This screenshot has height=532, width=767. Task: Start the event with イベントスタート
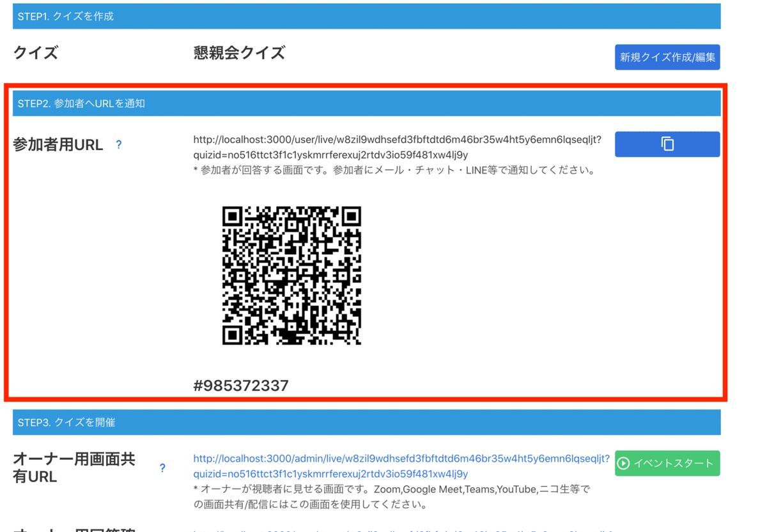(667, 463)
